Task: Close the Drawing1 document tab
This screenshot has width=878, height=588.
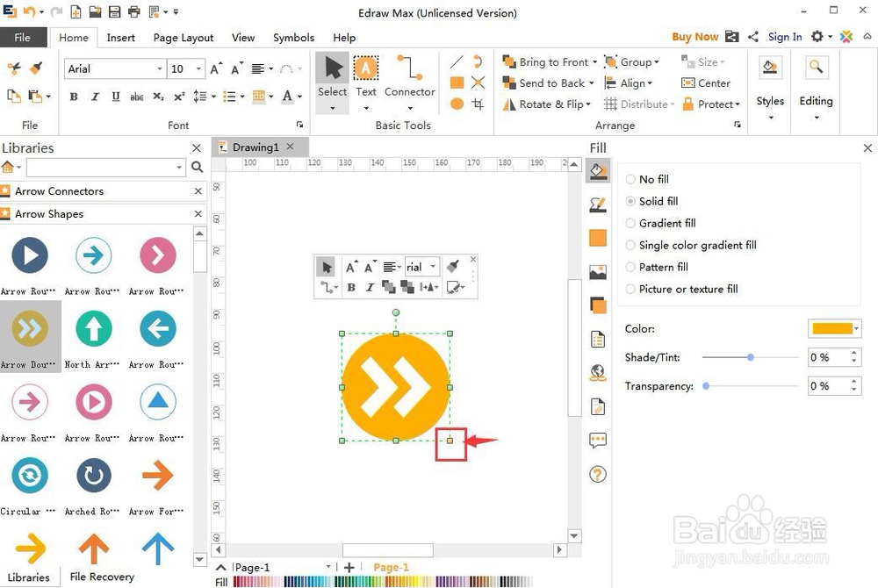Action: [x=290, y=147]
